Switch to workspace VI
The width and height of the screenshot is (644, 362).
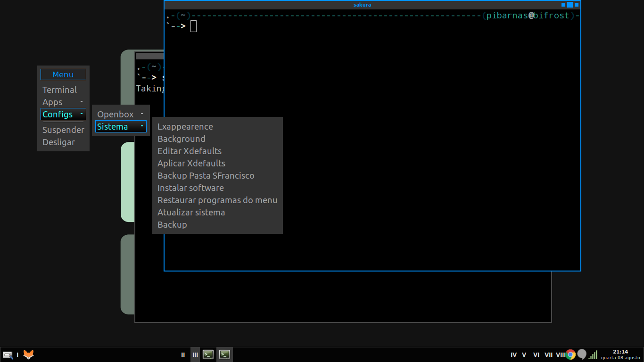[x=537, y=354]
